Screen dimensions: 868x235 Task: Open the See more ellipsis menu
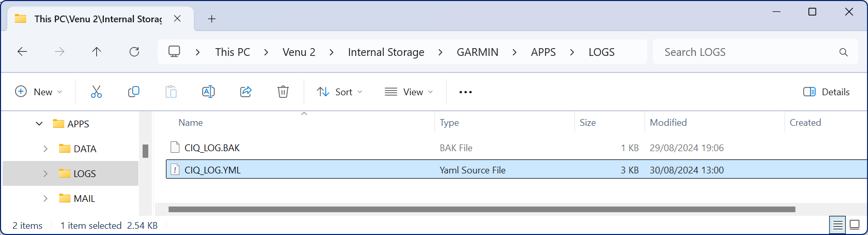tap(465, 92)
